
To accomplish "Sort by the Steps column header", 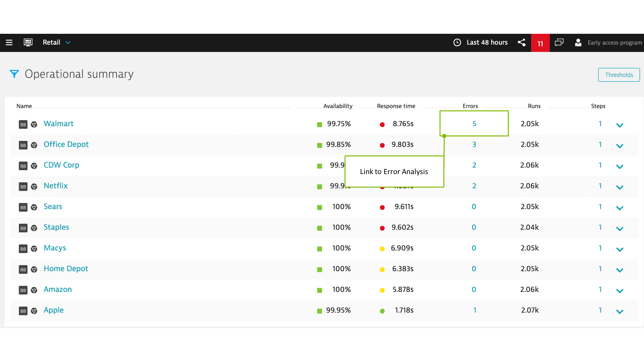I will pos(598,106).
